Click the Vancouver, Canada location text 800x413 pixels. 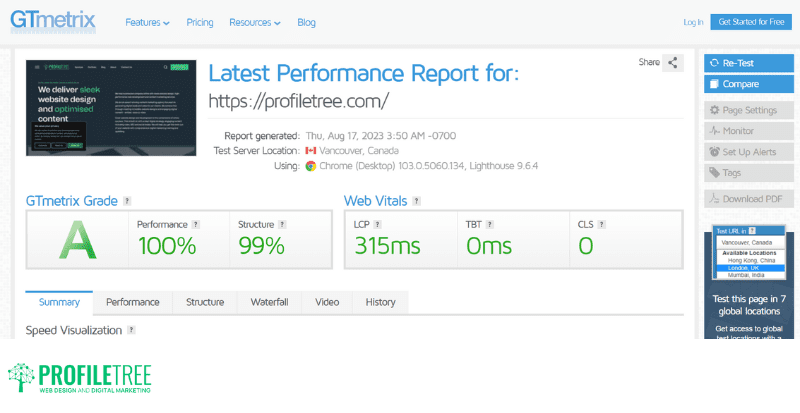coord(359,151)
